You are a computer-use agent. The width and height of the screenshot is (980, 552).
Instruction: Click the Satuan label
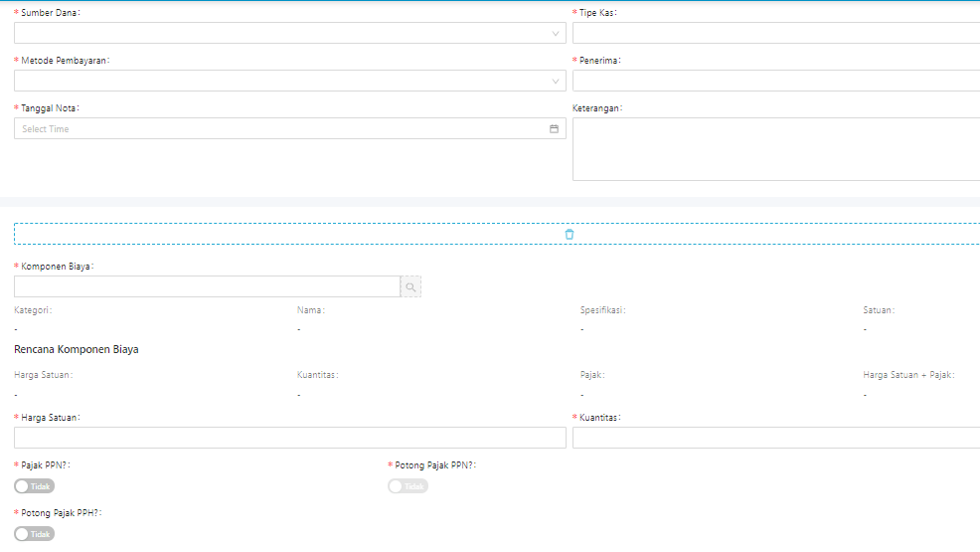(x=879, y=310)
